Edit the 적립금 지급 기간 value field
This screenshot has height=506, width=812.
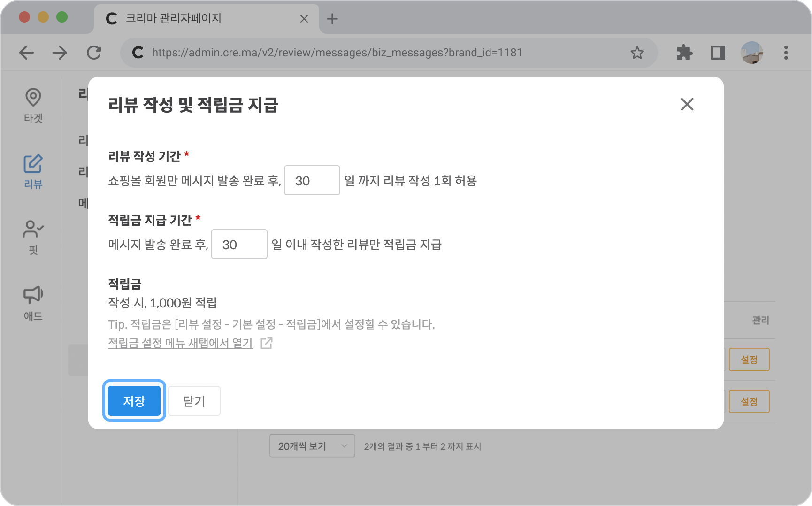click(239, 244)
